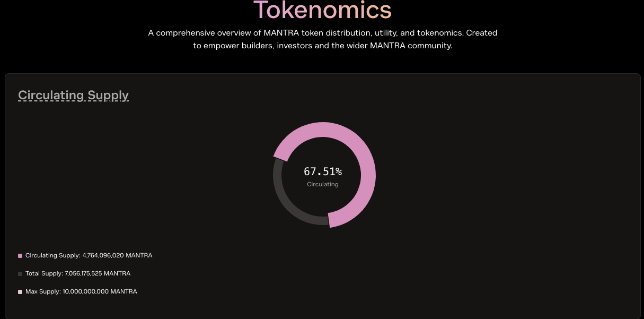Click the 67.51% value in the donut center

coord(322,171)
